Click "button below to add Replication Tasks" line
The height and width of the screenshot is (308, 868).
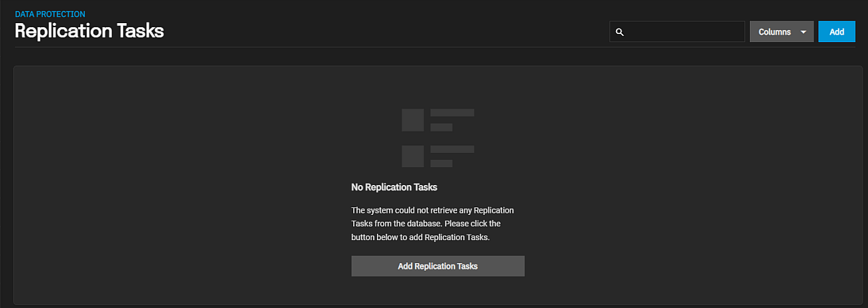tap(420, 238)
